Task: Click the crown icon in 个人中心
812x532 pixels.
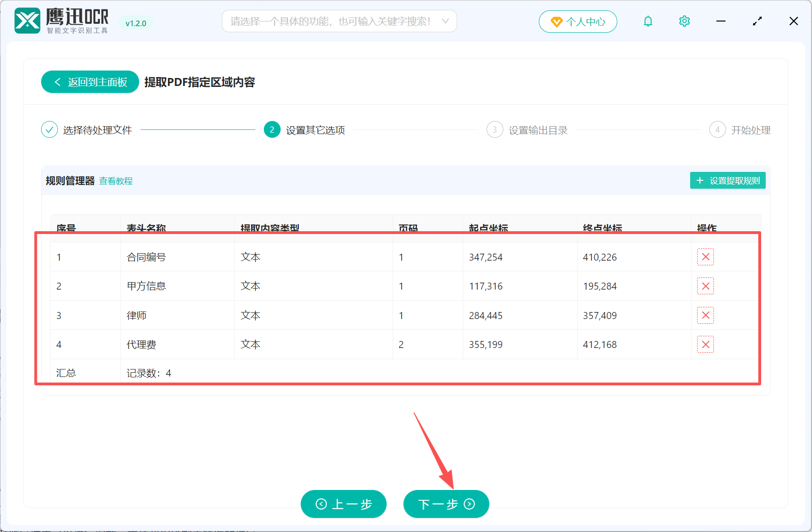Action: [x=556, y=21]
